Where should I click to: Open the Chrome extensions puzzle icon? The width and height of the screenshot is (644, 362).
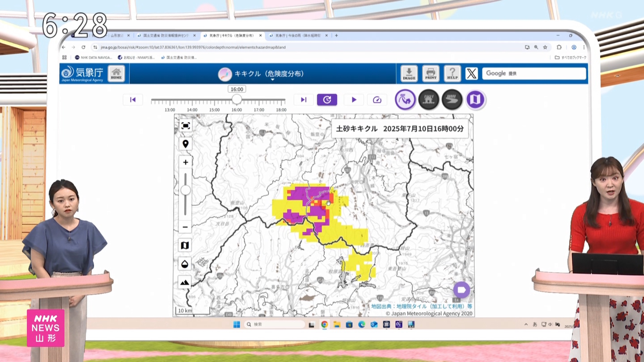pyautogui.click(x=559, y=47)
